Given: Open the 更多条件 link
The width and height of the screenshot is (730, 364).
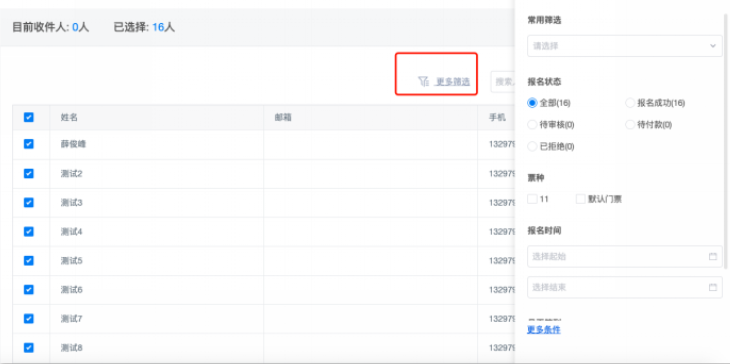Looking at the screenshot, I should 544,330.
